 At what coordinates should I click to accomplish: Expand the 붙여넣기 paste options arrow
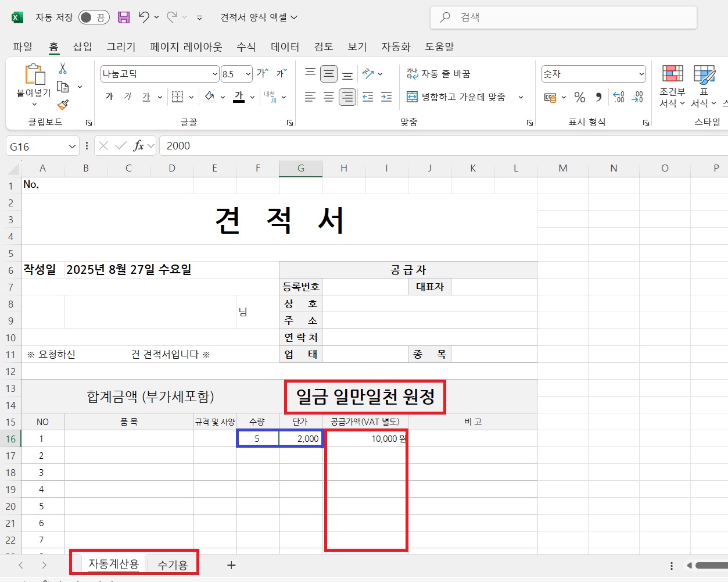[x=34, y=105]
